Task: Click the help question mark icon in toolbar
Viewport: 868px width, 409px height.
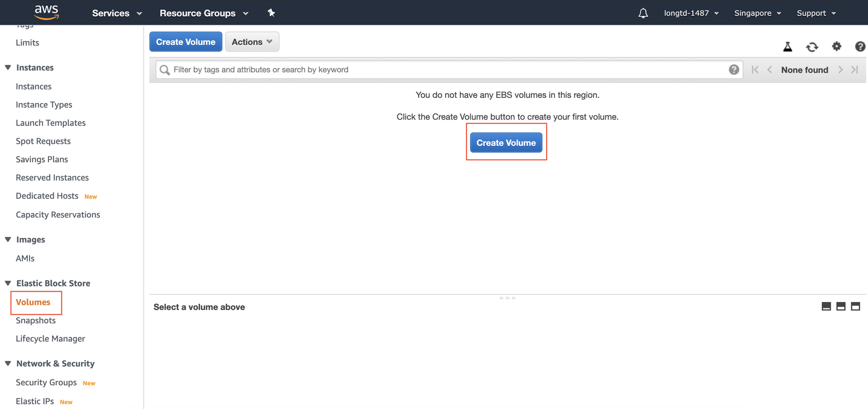Action: (860, 47)
